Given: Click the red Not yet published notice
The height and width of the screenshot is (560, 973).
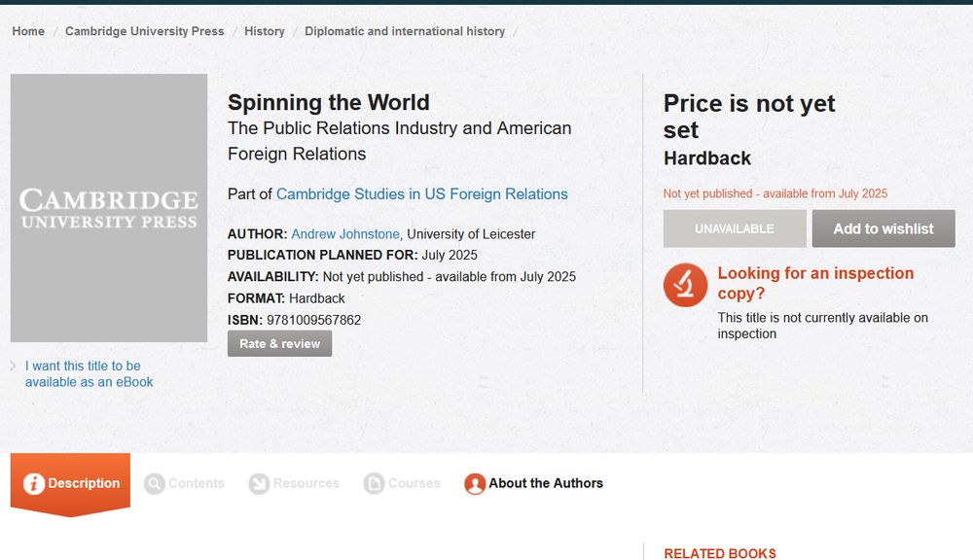Looking at the screenshot, I should click(775, 193).
